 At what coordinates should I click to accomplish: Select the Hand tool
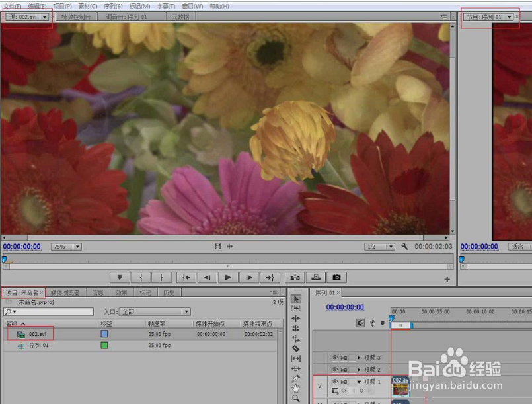pyautogui.click(x=296, y=388)
